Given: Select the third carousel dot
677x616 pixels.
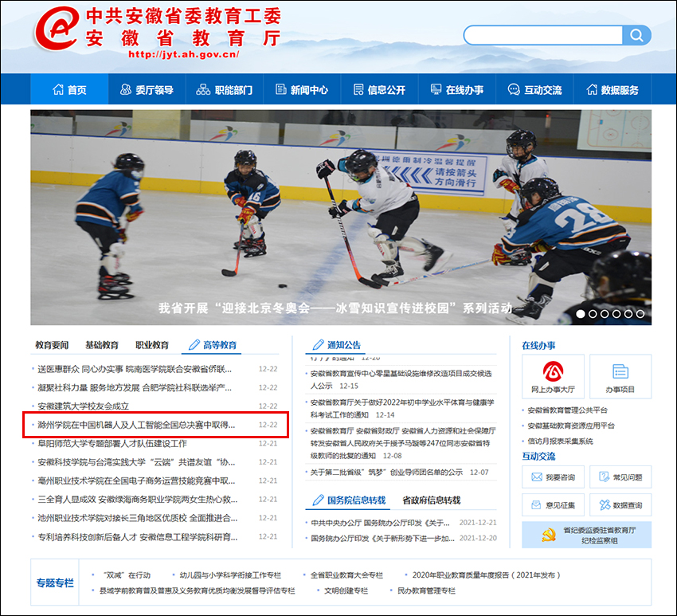Looking at the screenshot, I should (605, 314).
